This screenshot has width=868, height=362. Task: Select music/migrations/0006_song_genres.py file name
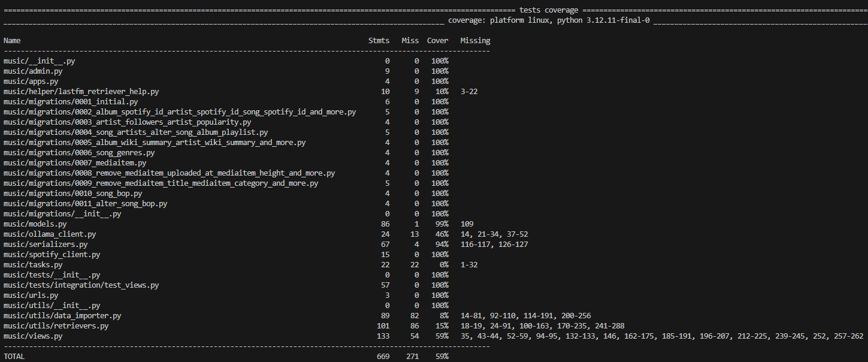click(x=79, y=153)
